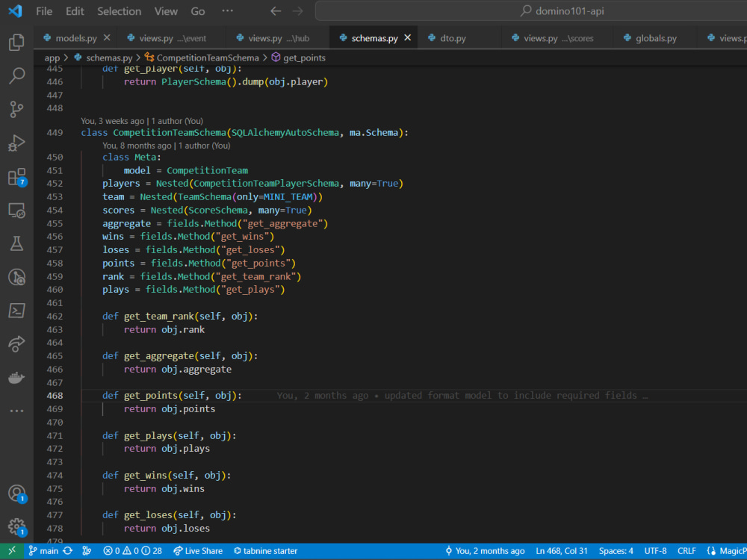This screenshot has width=747, height=560.
Task: Close the models.py tab
Action: click(x=107, y=37)
